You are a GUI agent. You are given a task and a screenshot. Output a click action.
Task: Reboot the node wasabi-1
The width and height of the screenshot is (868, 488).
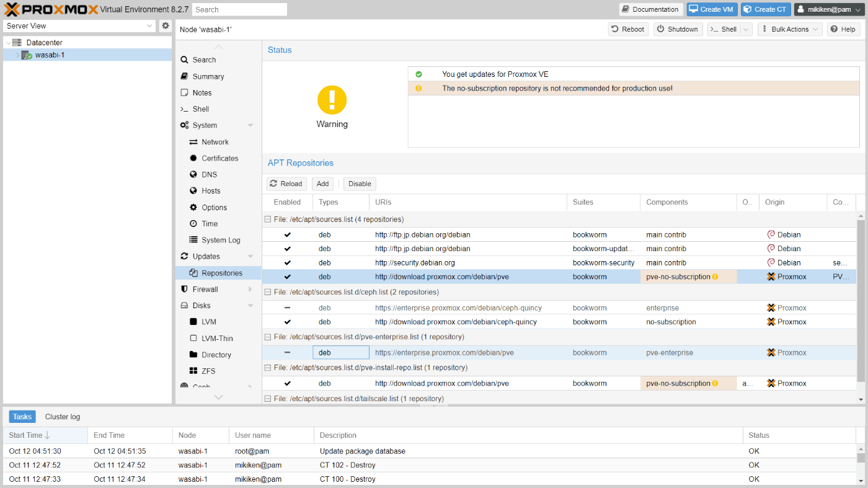click(x=628, y=29)
